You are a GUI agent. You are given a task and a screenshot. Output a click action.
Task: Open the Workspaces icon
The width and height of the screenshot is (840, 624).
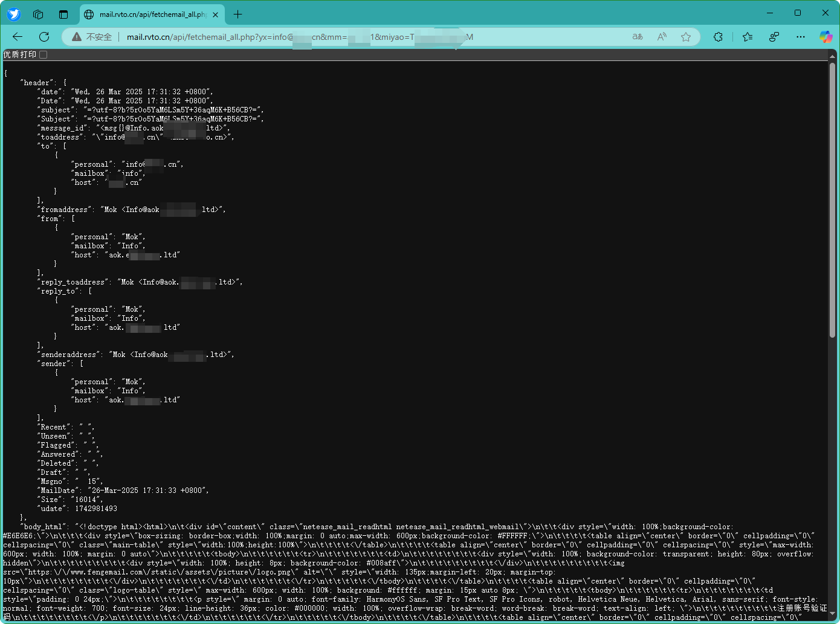pos(38,14)
